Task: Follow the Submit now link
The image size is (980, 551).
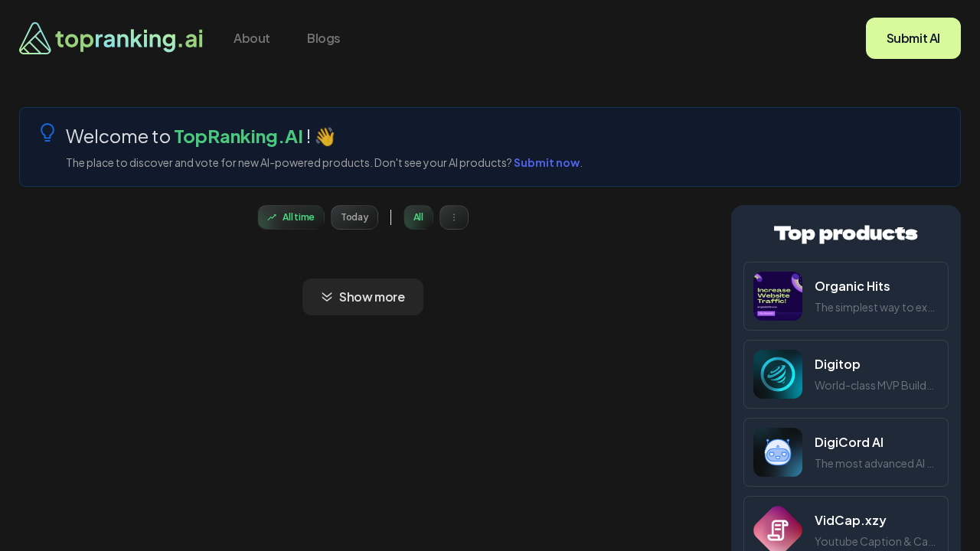Action: click(546, 162)
